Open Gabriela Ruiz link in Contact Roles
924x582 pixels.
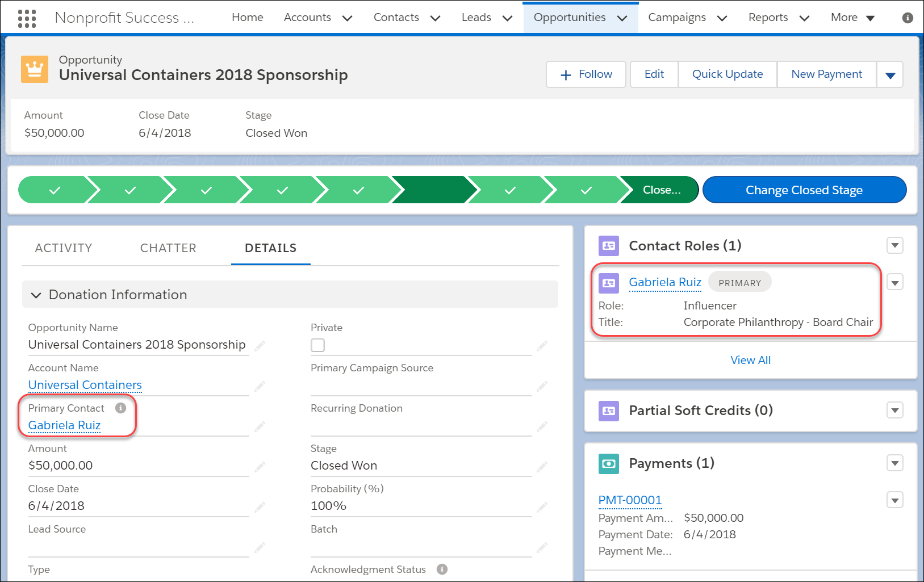point(665,282)
